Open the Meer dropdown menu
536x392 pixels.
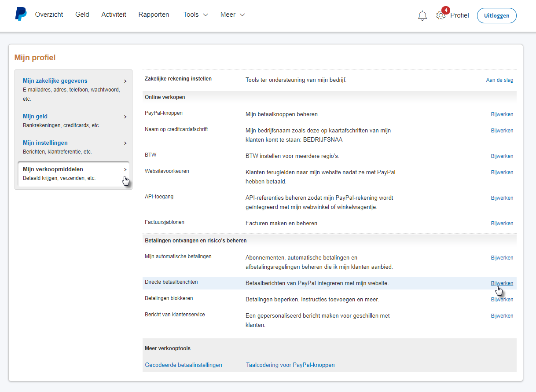[x=233, y=15]
